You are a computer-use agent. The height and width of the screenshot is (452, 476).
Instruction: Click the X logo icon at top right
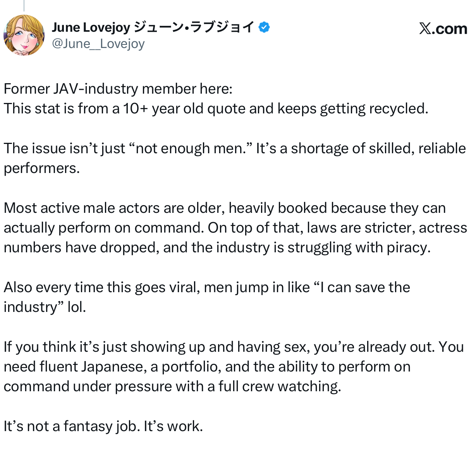[x=425, y=29]
